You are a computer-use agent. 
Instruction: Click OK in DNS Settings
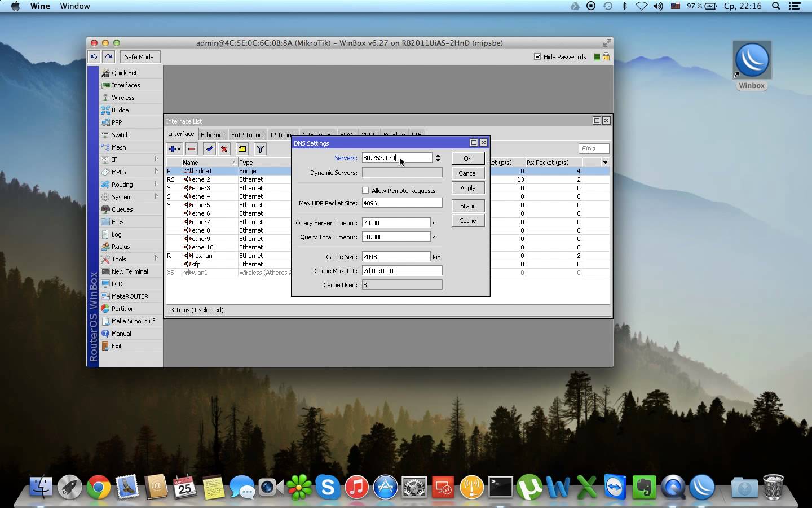coord(468,159)
